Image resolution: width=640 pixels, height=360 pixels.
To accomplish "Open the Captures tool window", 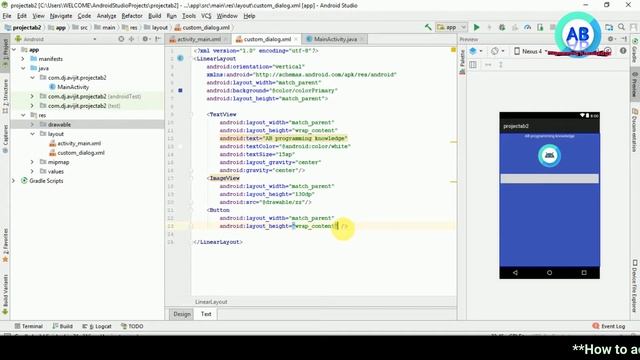I will [x=5, y=139].
